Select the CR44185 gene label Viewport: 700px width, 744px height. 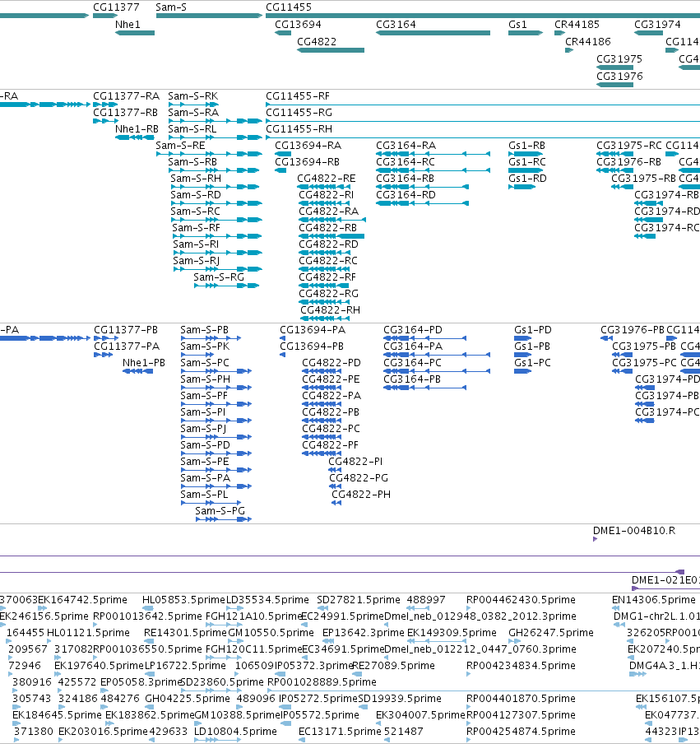577,25
